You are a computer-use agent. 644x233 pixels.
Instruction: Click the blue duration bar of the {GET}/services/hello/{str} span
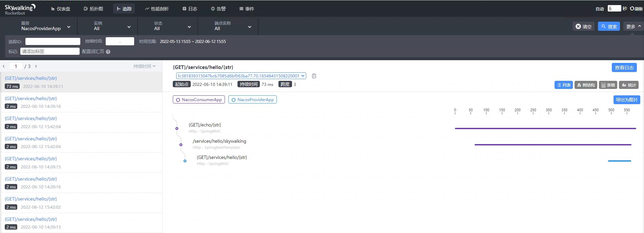coord(620,161)
